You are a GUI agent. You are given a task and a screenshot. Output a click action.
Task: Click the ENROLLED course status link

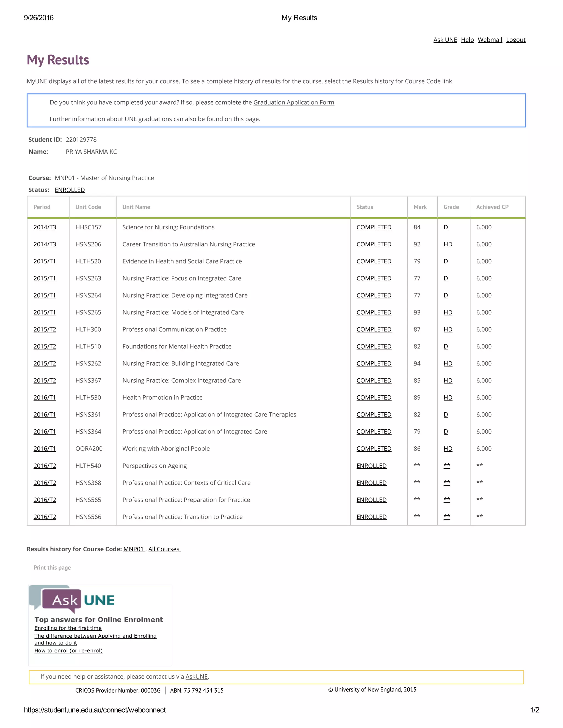coord(70,190)
